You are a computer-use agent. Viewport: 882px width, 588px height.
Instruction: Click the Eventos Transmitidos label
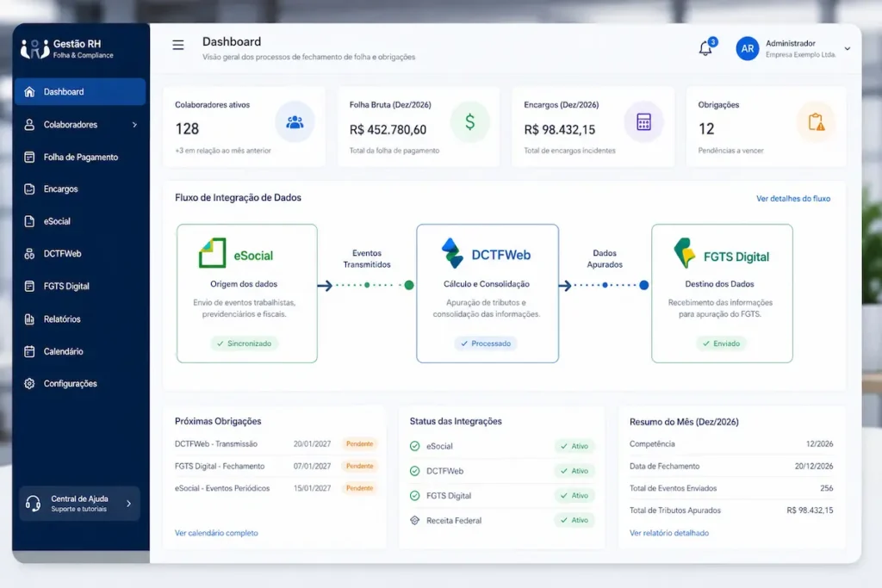(x=367, y=258)
